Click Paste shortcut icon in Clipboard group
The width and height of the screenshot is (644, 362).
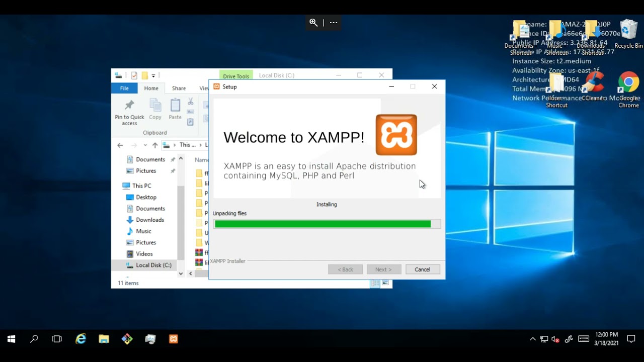point(191,122)
